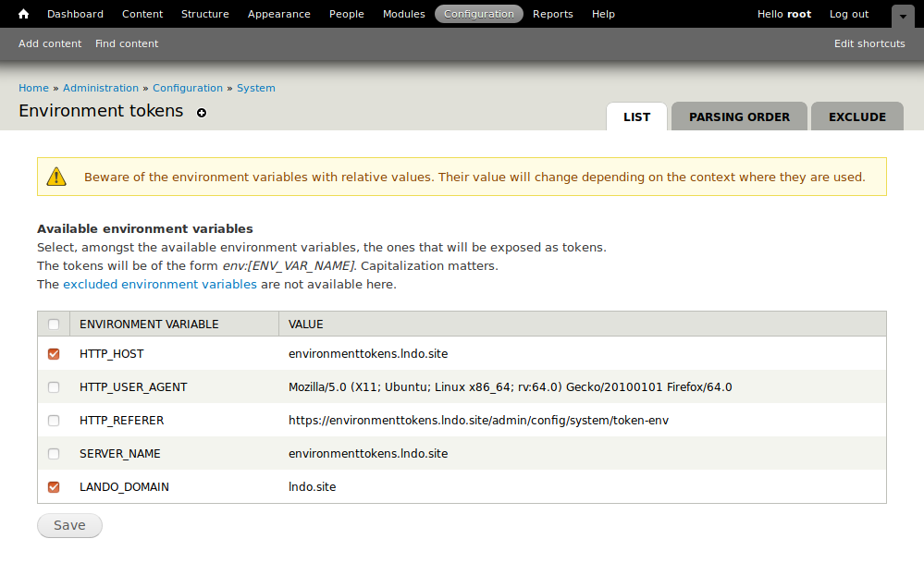Viewport: 924px width, 588px height.
Task: Expand the toolbar drawer arrow at top right
Action: (x=903, y=16)
